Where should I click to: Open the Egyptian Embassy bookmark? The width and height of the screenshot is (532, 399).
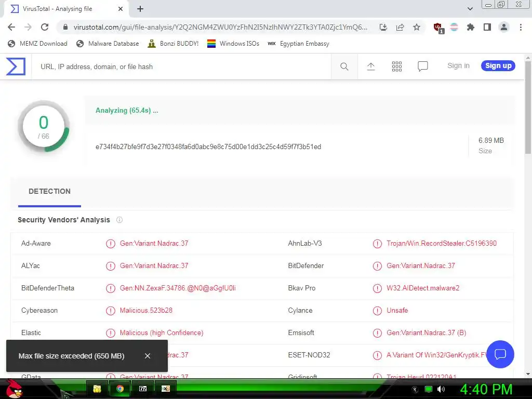[298, 44]
